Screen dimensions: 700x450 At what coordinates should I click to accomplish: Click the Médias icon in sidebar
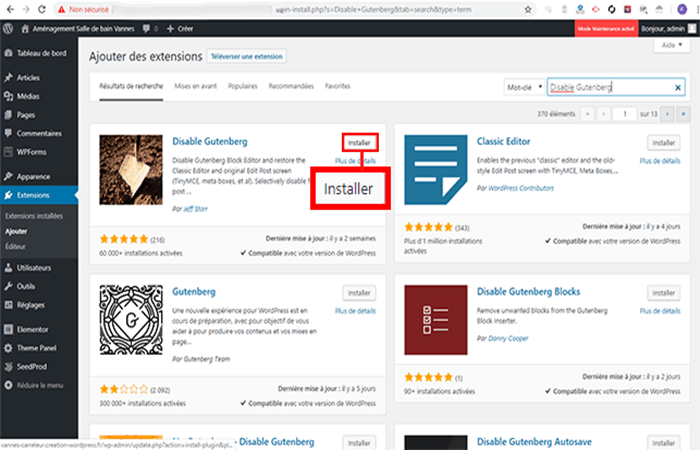8,96
